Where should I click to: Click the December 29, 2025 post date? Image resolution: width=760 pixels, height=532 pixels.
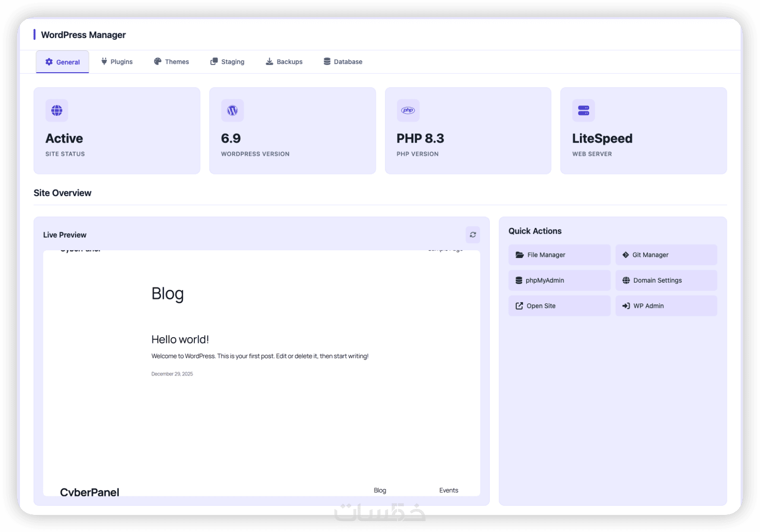click(x=172, y=374)
